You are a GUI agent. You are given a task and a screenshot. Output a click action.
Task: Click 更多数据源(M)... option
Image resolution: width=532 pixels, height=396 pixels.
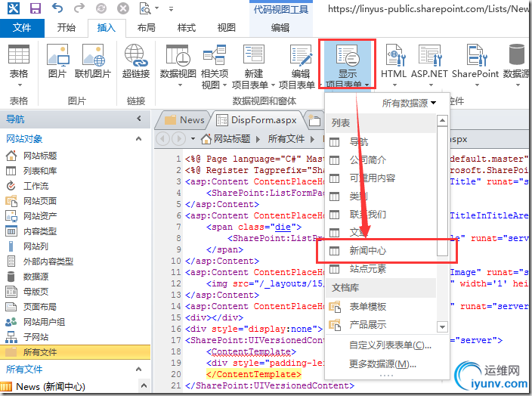[382, 364]
